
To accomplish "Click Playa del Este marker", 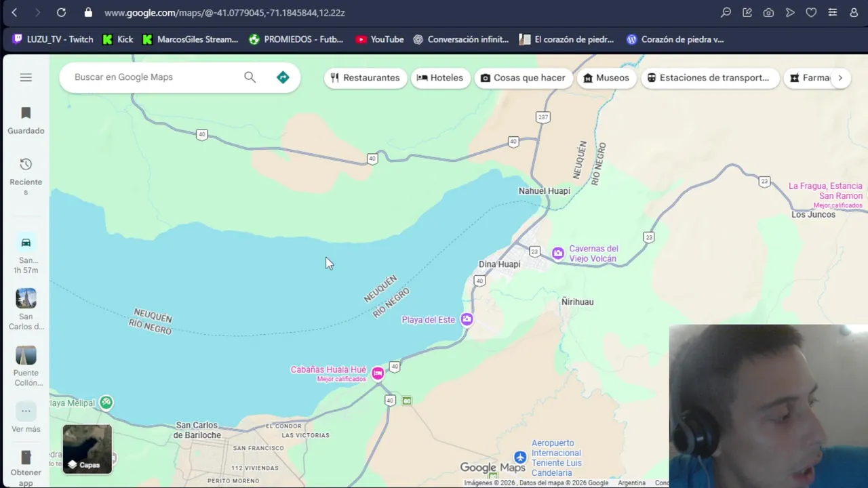I will coord(467,319).
